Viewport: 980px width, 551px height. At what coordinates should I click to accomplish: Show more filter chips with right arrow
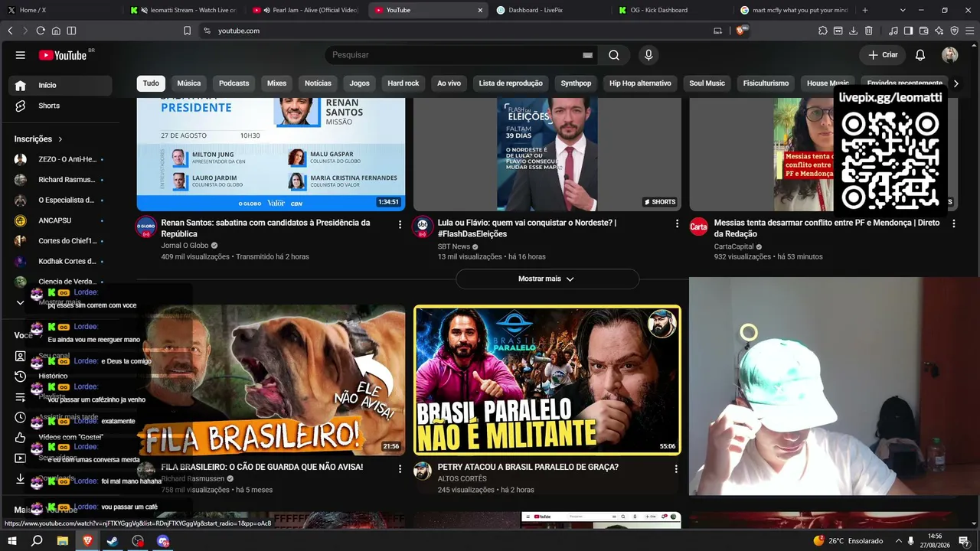click(x=955, y=83)
